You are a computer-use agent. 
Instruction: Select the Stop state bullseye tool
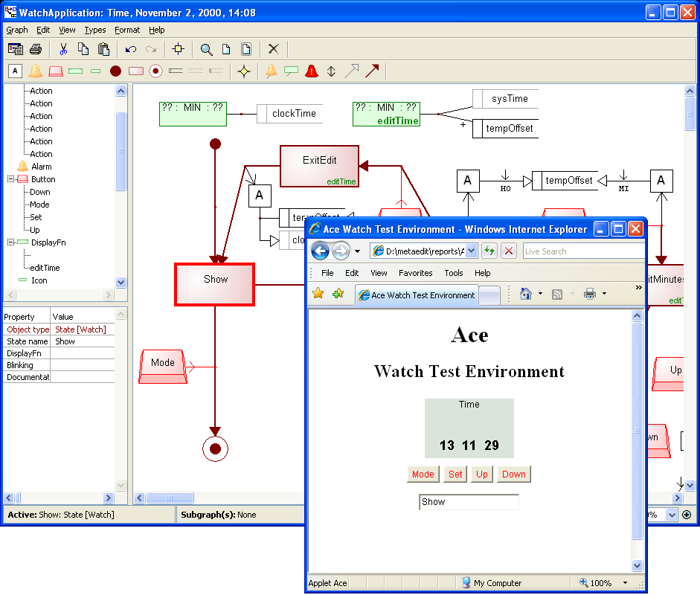[x=155, y=71]
